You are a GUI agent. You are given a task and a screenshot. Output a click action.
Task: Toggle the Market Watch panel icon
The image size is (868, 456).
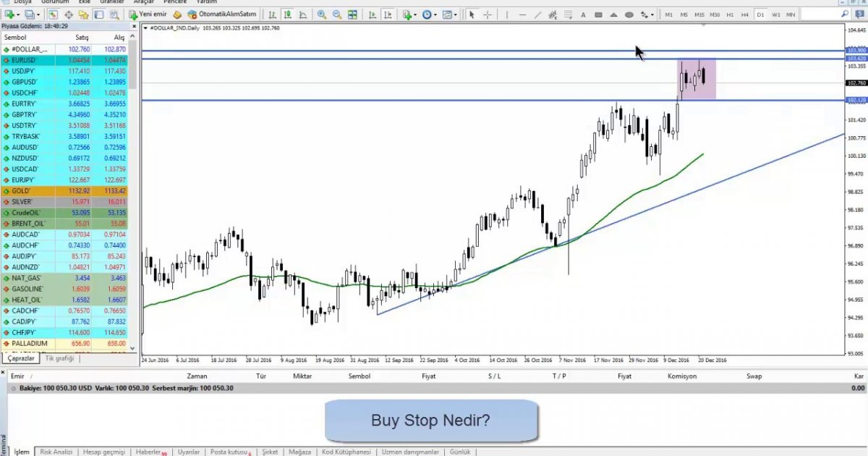pyautogui.click(x=54, y=14)
